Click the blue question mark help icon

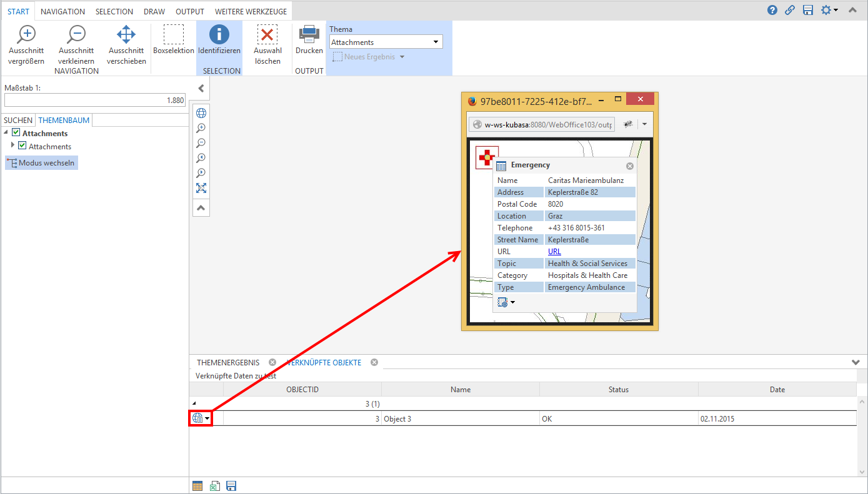[772, 10]
